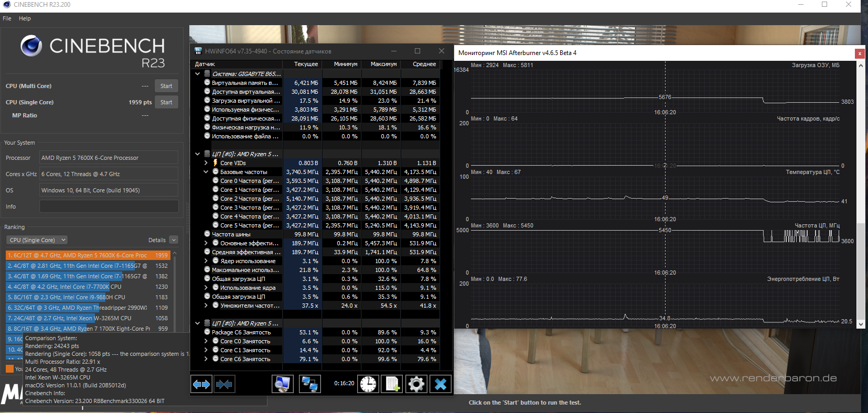The height and width of the screenshot is (413, 868).
Task: Open the Help menu in Cinebench
Action: (25, 18)
